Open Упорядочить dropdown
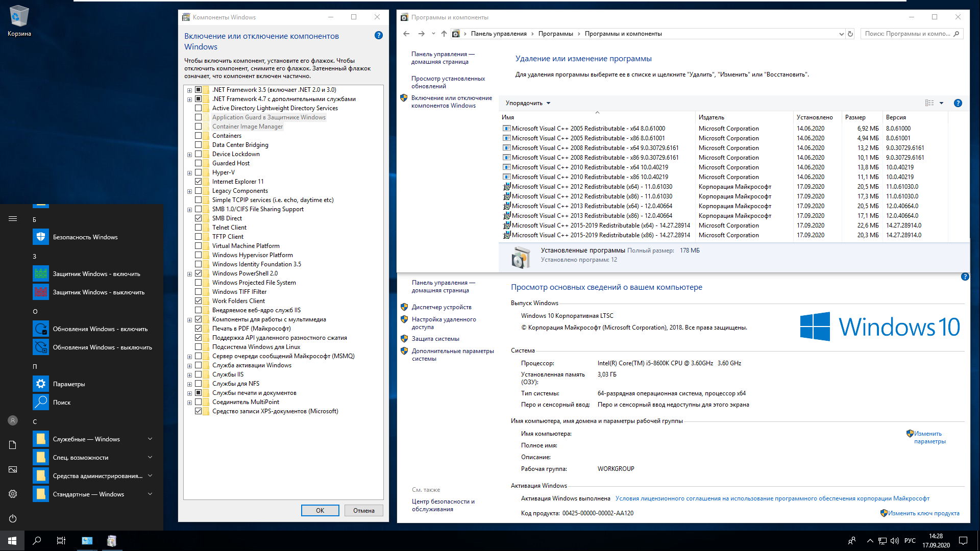 528,103
